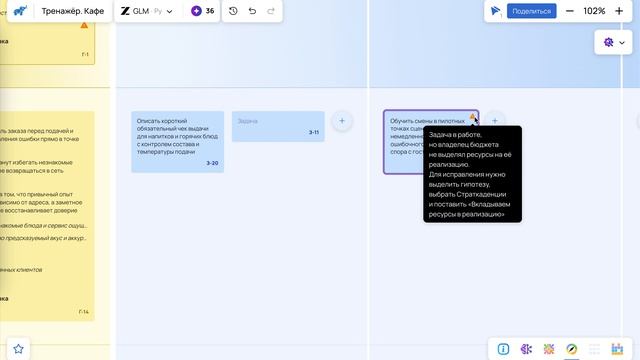Open the version history clock icon
This screenshot has width=640, height=360.
coord(233,11)
